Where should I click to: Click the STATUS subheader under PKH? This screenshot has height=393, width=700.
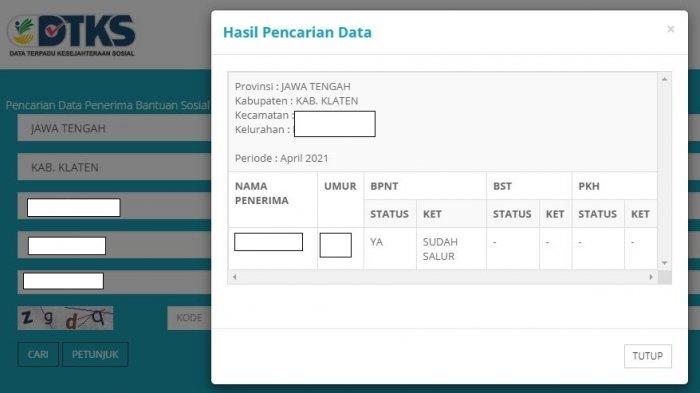pyautogui.click(x=597, y=214)
